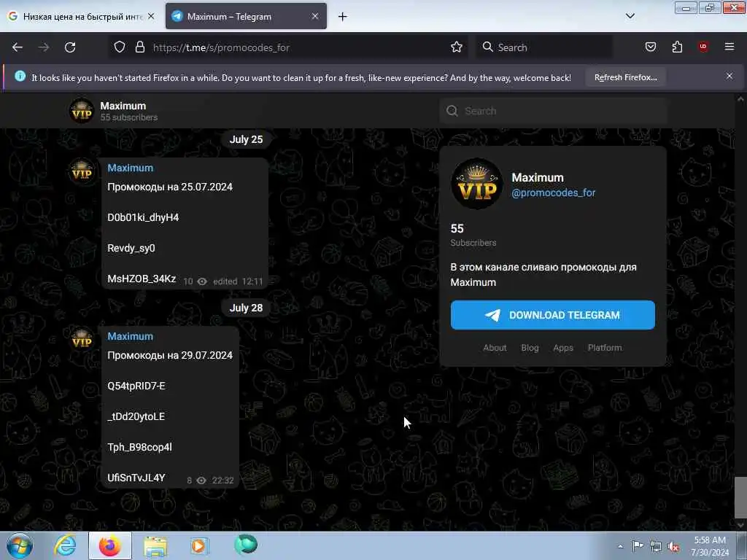Click the VIP avatar beside July 28 post
Viewport: 747px width, 560px height.
[82, 340]
